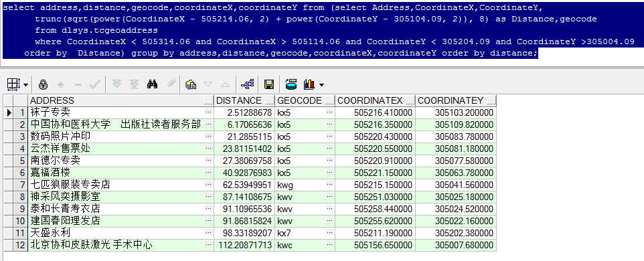Click the Insert record plus icon

click(60, 84)
